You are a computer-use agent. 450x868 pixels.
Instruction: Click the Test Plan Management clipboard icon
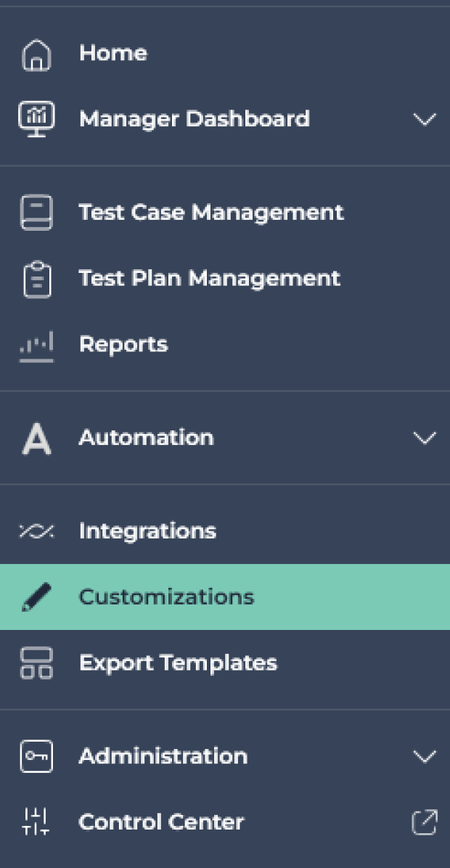pos(36,279)
